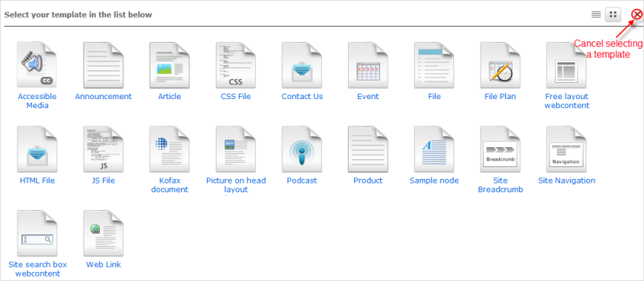The image size is (644, 281).
Task: Click the CSS File text link
Action: (x=236, y=97)
